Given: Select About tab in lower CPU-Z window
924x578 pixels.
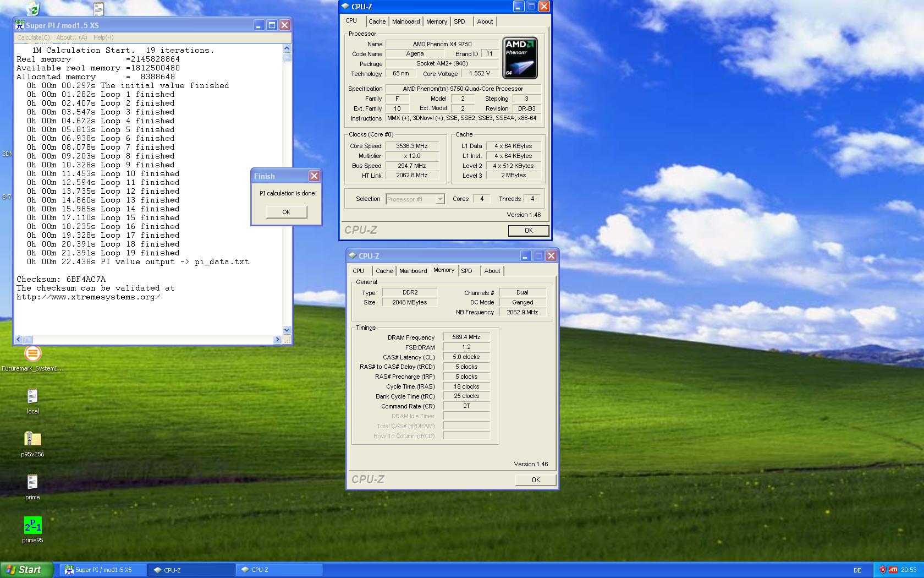Looking at the screenshot, I should pyautogui.click(x=492, y=271).
